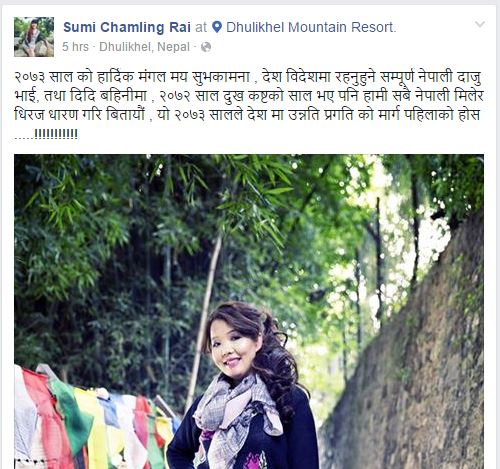Open Sumi Chamling Rai's profile picture thumbnail
The height and width of the screenshot is (469, 500).
34,37
